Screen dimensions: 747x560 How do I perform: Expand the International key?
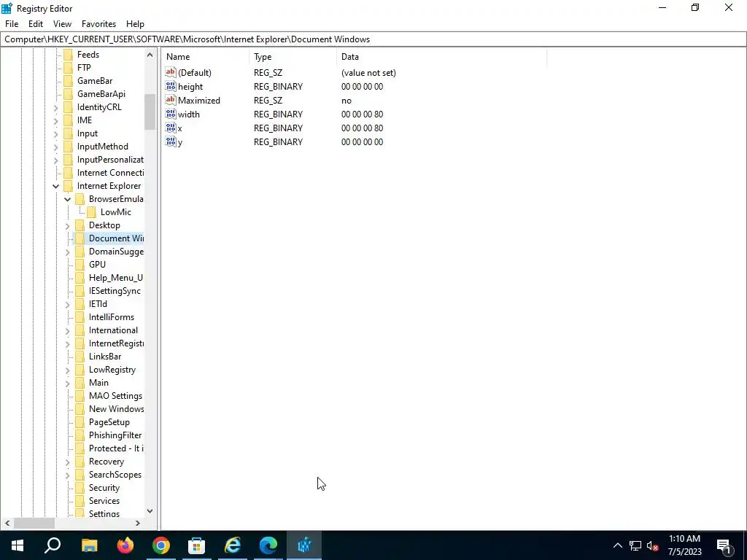[x=68, y=330]
